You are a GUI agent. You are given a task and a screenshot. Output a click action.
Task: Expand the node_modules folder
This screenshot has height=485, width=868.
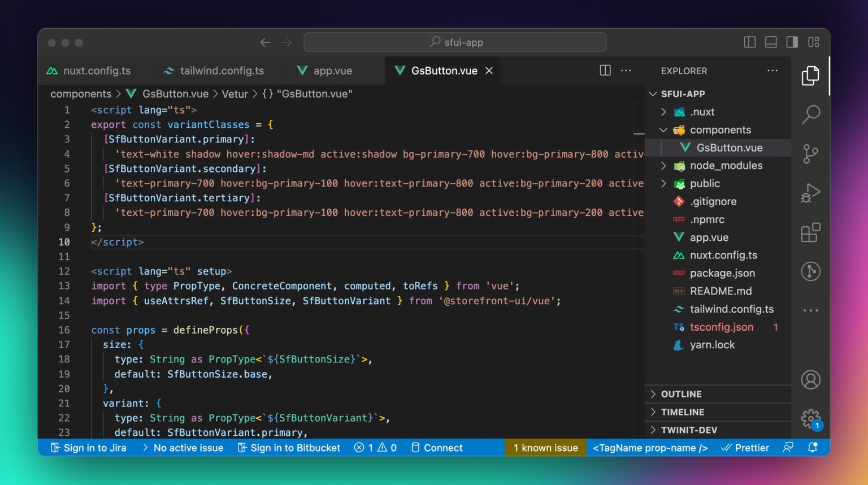pyautogui.click(x=663, y=166)
